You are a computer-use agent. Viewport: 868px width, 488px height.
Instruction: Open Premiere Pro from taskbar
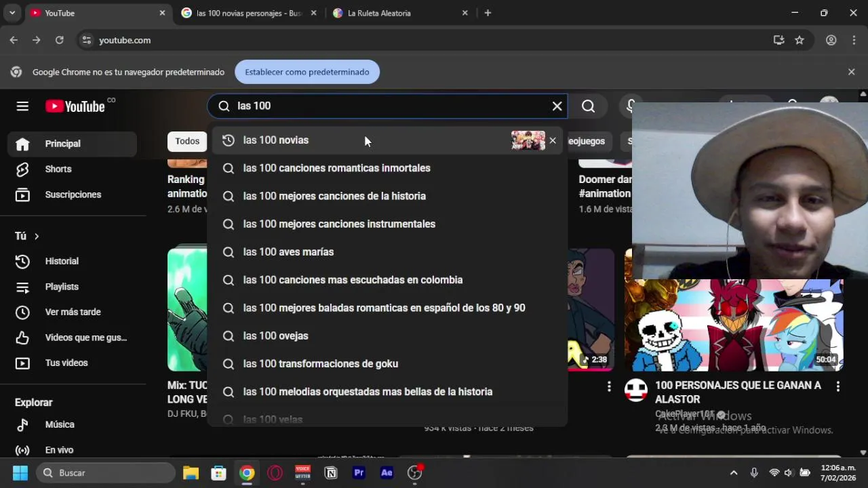359,472
